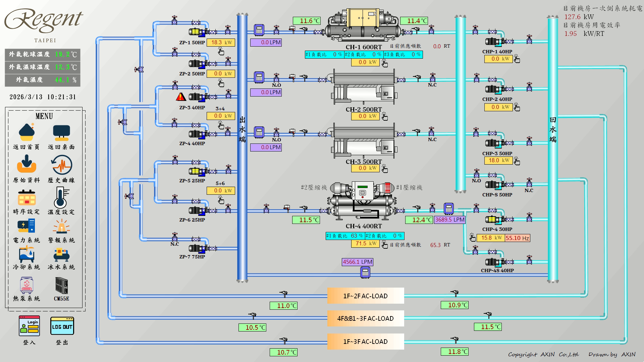Open the 返回首頁 home icon
The width and height of the screenshot is (644, 362).
26,133
